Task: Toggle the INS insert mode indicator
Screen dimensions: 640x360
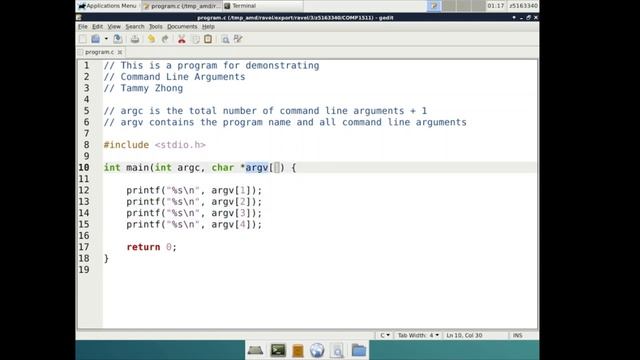Action: [x=518, y=335]
